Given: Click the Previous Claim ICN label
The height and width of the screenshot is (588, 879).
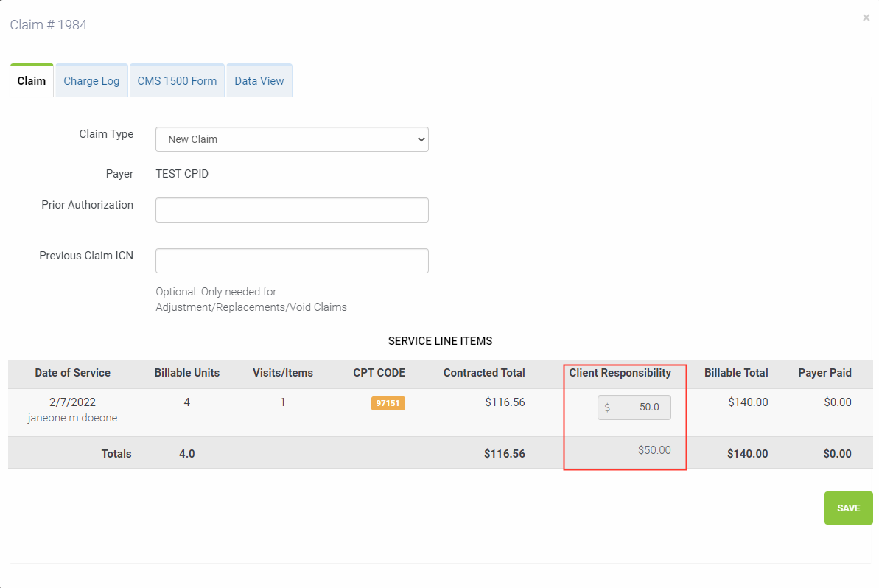Looking at the screenshot, I should pos(85,256).
